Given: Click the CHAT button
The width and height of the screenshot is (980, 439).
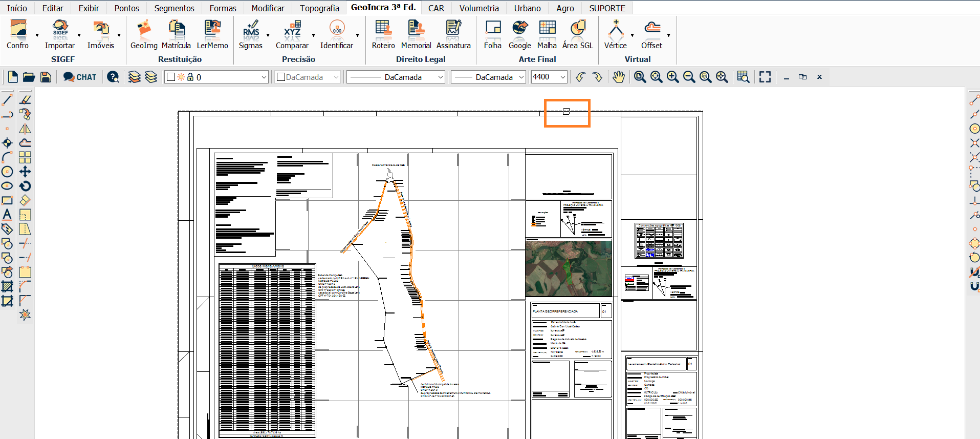Looking at the screenshot, I should (80, 77).
